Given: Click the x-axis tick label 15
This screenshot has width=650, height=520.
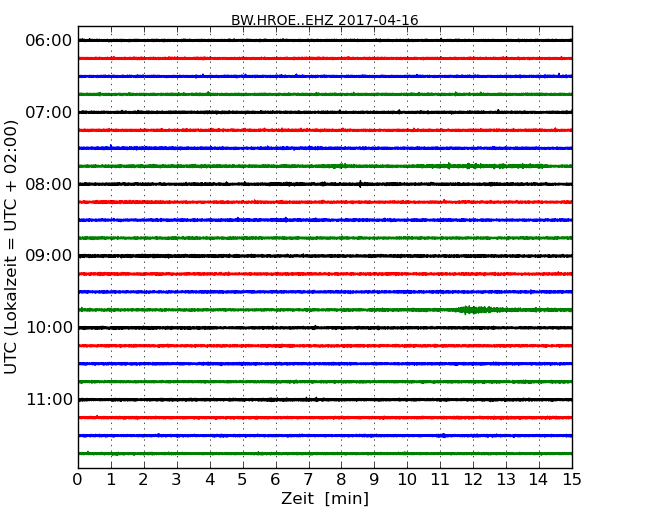Looking at the screenshot, I should [x=572, y=480].
